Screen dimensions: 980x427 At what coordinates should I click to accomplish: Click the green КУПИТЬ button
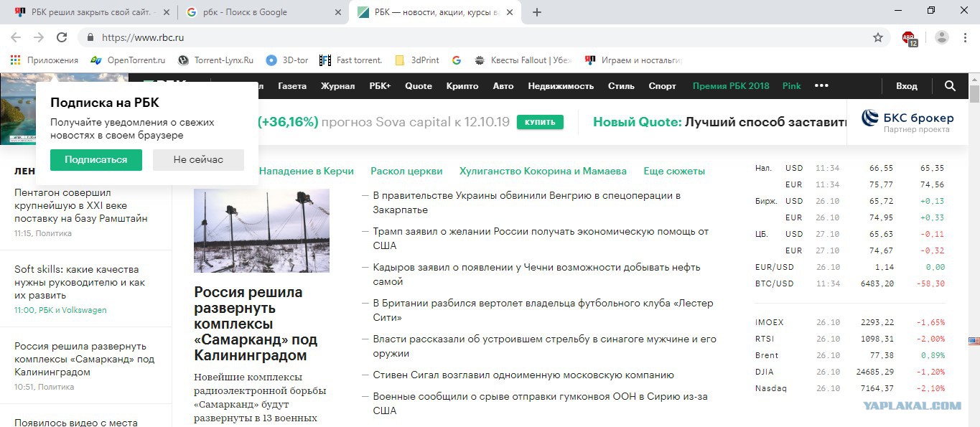(540, 123)
